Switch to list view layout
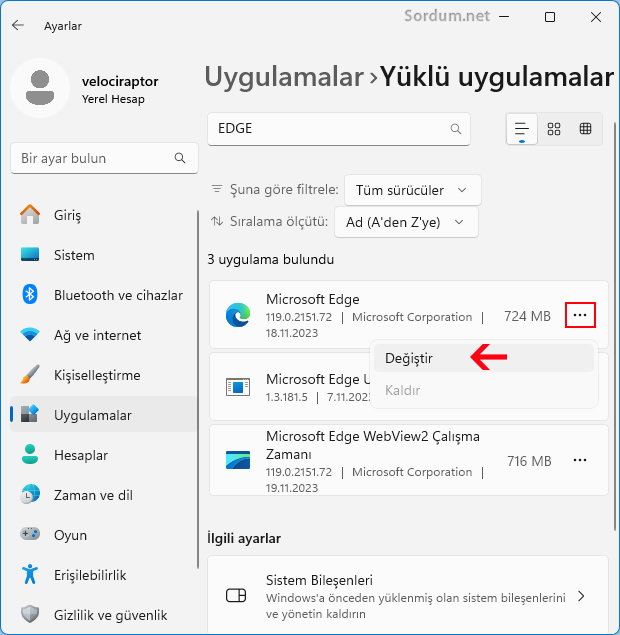The height and width of the screenshot is (635, 620). tap(522, 129)
